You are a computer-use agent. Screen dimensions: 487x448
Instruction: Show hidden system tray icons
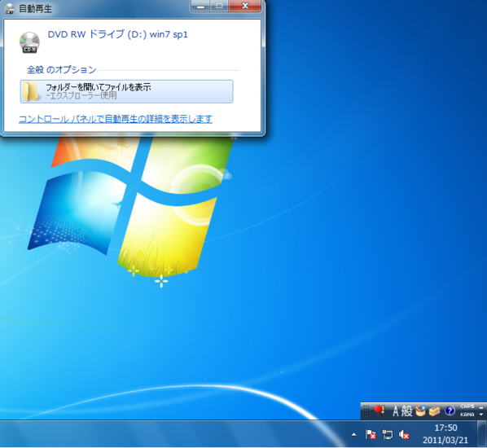(x=353, y=435)
